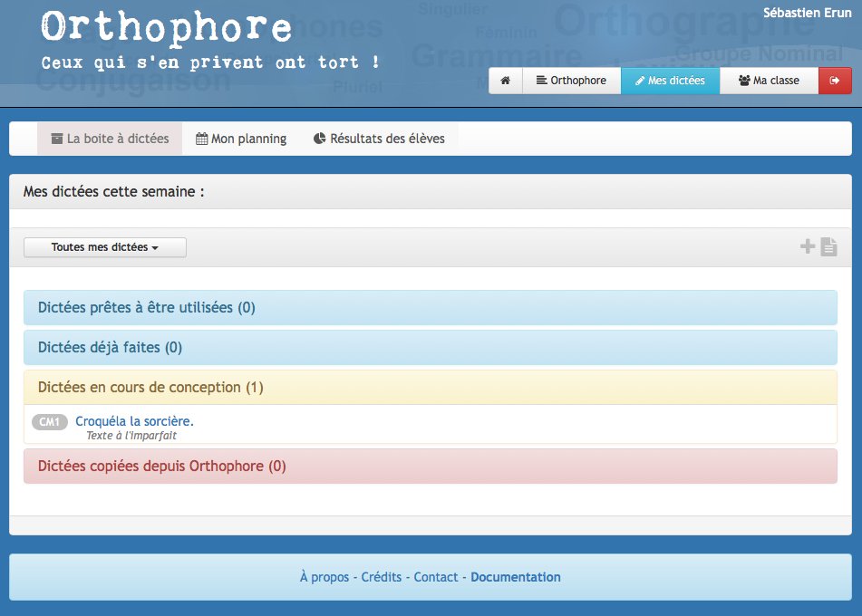Open the Contact footer link
862x616 pixels.
(x=436, y=577)
